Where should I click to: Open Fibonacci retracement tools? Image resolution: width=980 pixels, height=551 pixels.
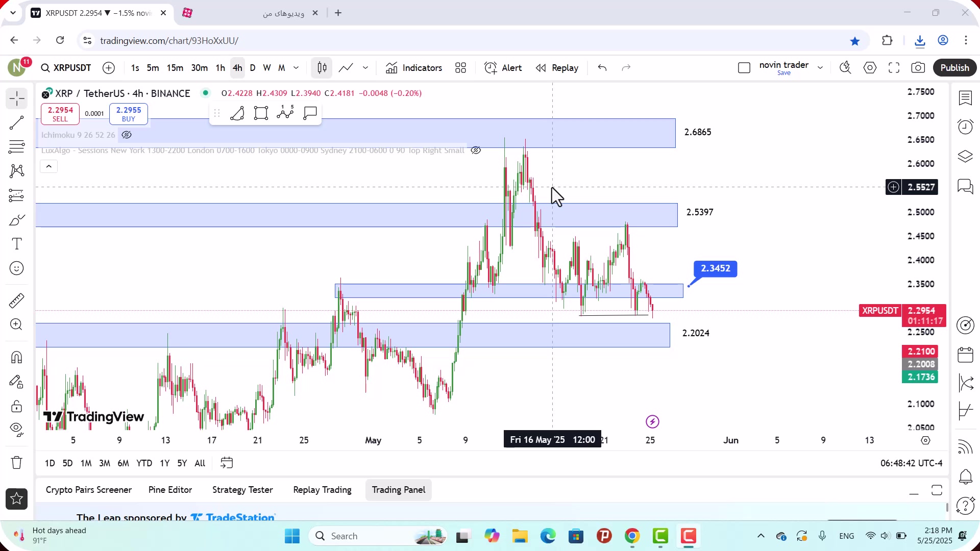click(17, 147)
